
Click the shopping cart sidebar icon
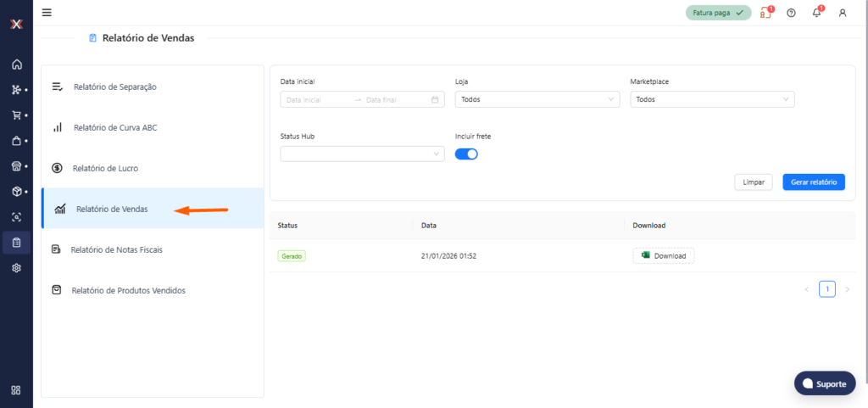(16, 115)
